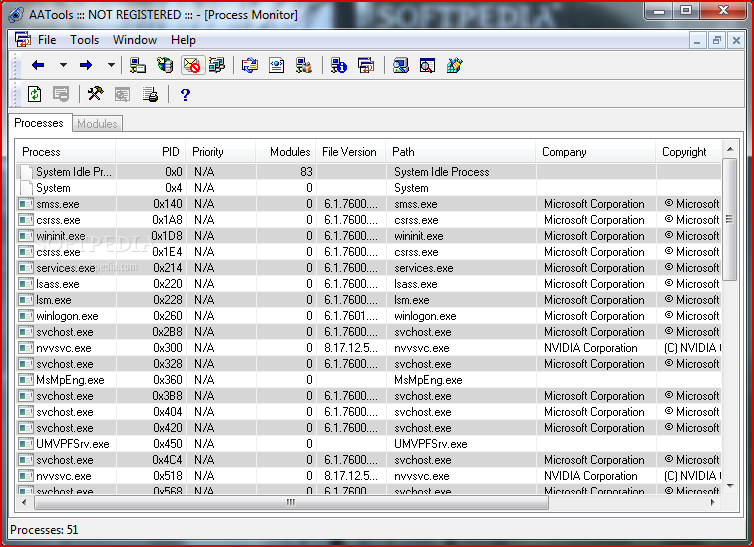Click vertical scrollbar up arrow

tap(730, 149)
